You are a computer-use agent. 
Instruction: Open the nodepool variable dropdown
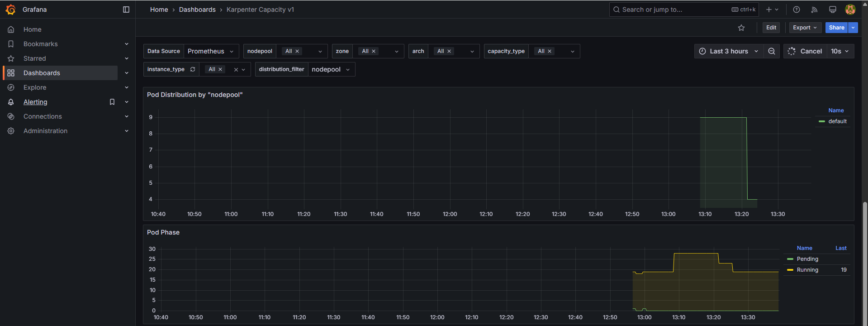(320, 51)
